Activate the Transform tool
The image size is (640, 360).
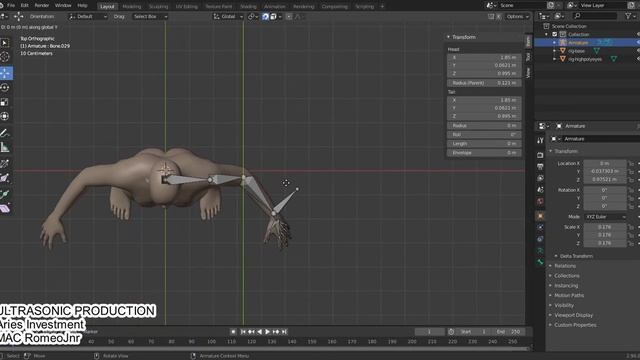tap(5, 116)
